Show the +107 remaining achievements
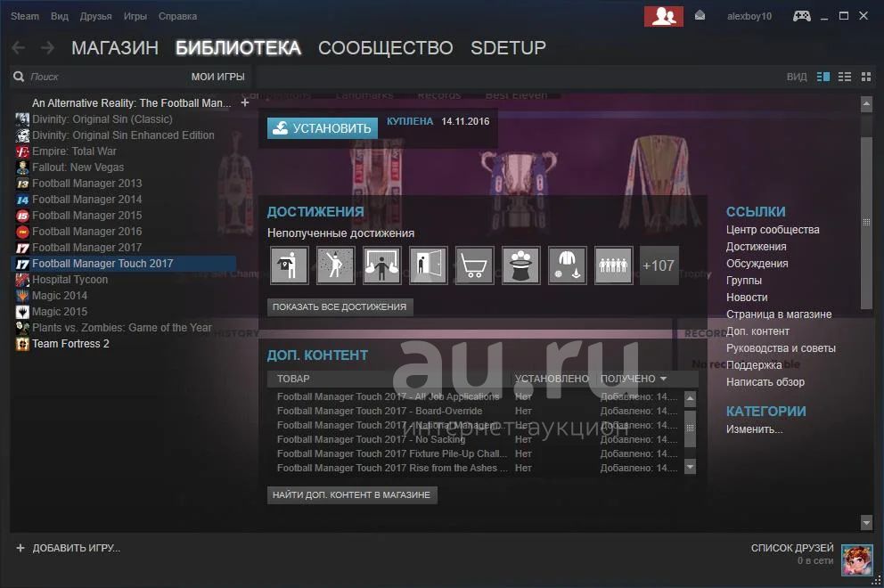Viewport: 884px width, 588px height. 659,265
